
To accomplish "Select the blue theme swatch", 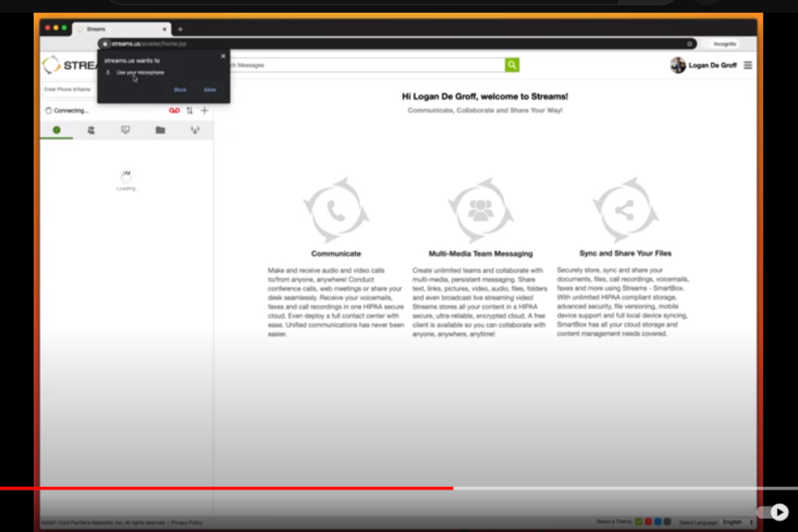I will click(658, 522).
